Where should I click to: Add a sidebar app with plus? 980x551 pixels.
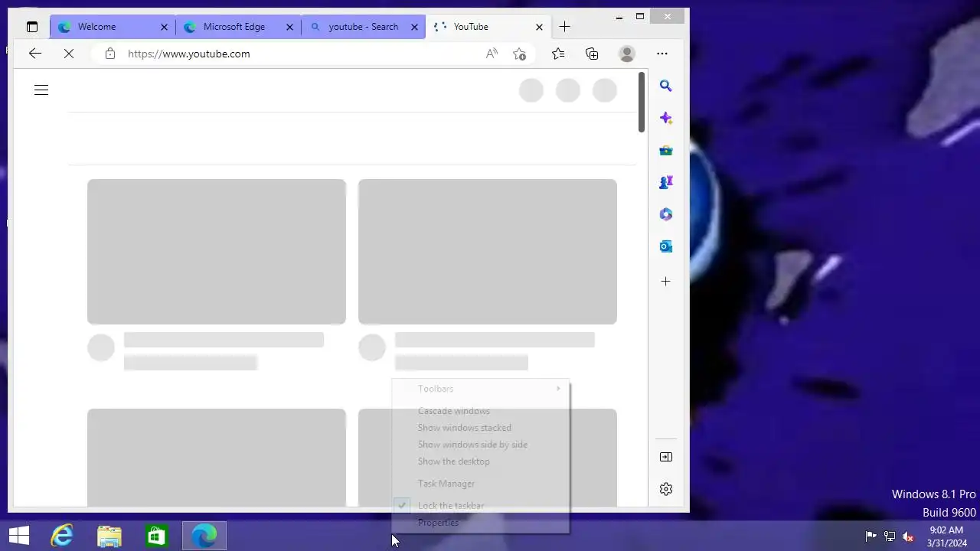click(666, 282)
